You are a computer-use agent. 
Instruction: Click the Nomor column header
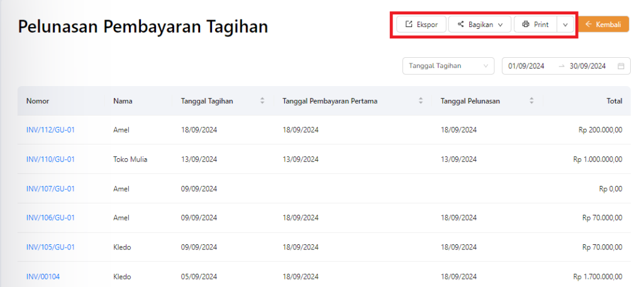tap(38, 101)
